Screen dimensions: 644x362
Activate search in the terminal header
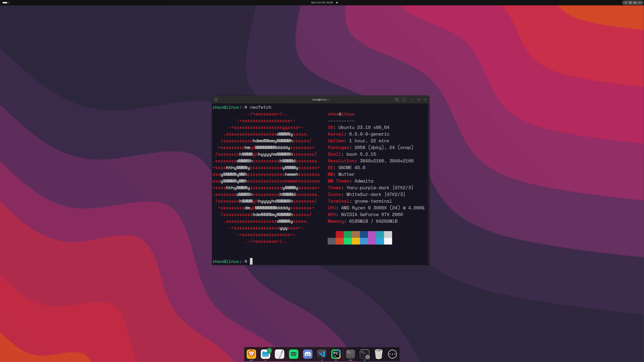click(x=397, y=99)
